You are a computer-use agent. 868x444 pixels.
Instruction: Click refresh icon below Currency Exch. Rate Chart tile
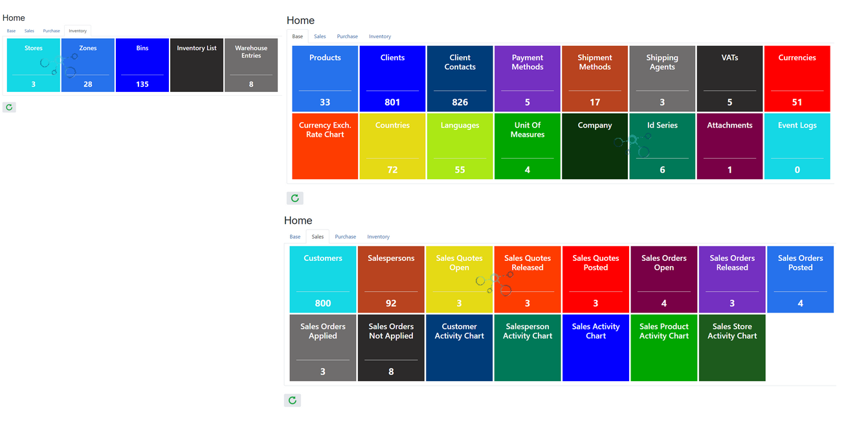point(295,198)
